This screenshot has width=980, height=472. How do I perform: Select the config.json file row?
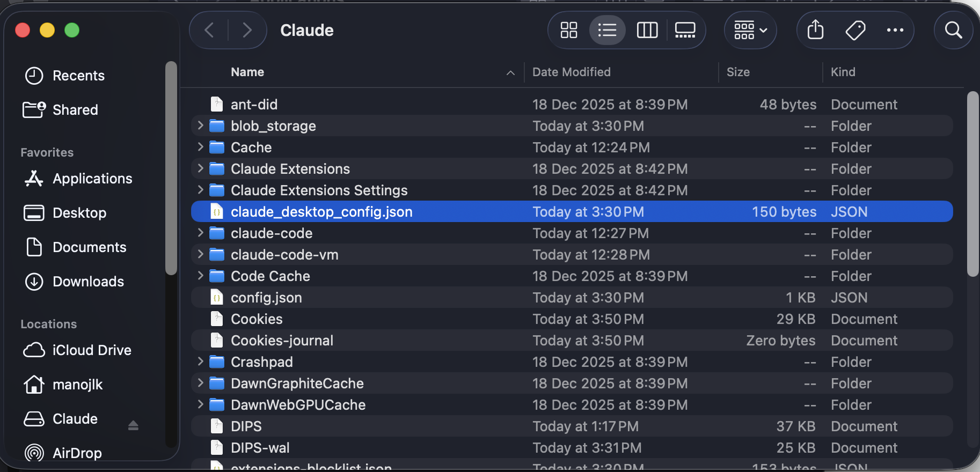tap(266, 298)
